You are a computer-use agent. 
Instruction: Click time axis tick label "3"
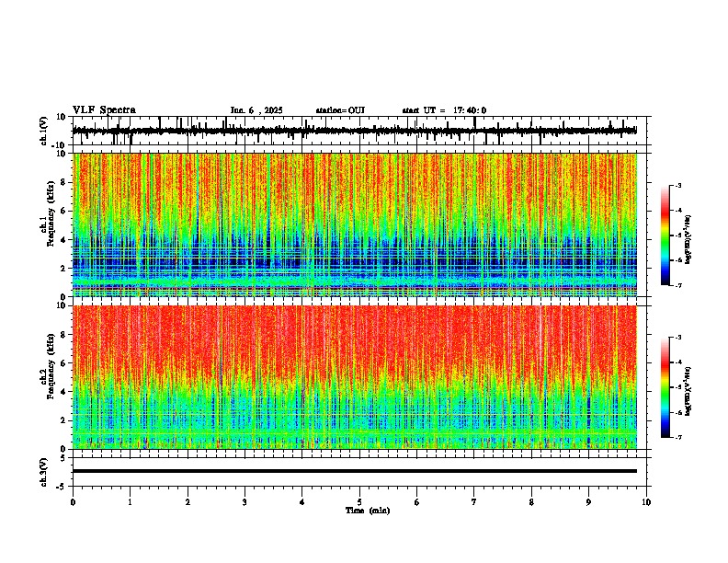[245, 502]
